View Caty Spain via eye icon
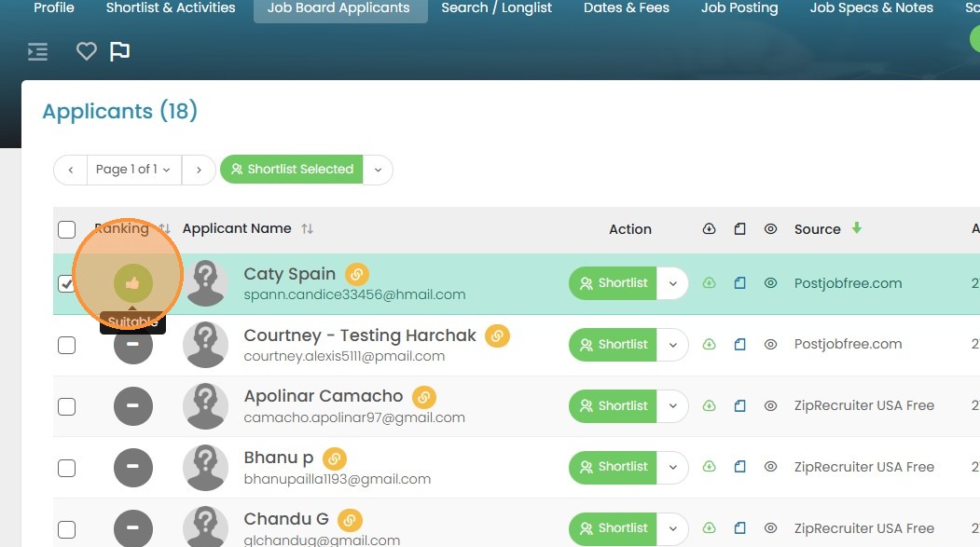This screenshot has width=980, height=547. pos(770,283)
